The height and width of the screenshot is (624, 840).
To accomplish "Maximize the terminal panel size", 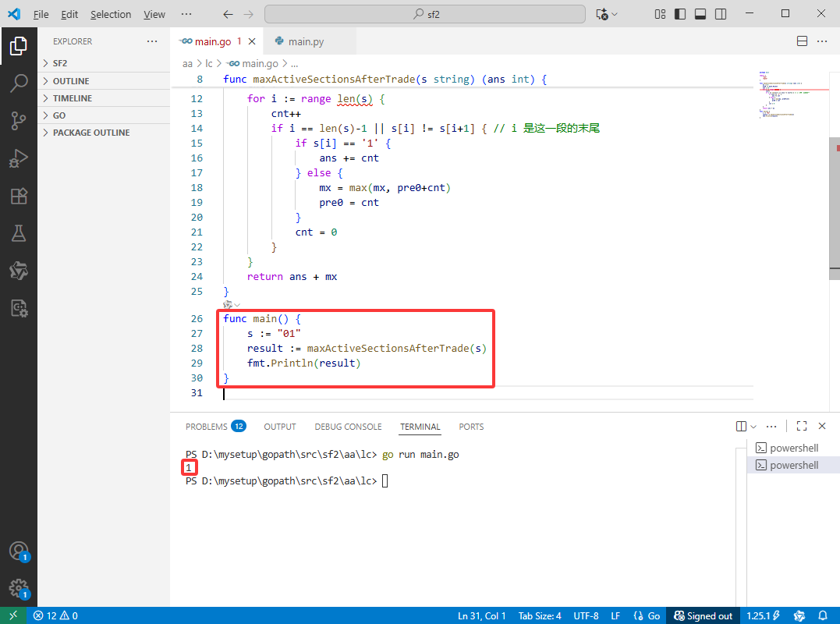I will pos(802,427).
